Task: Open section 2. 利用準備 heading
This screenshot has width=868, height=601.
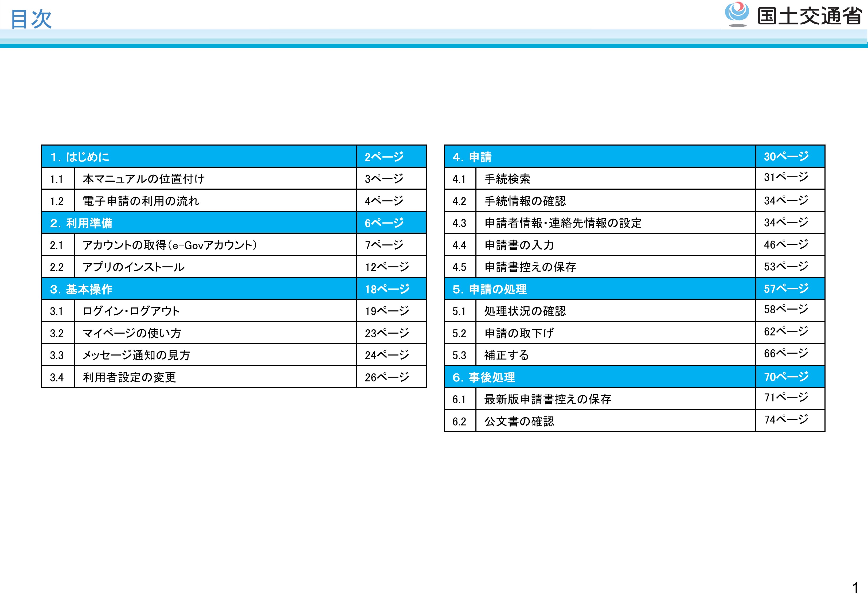Action: (x=81, y=223)
